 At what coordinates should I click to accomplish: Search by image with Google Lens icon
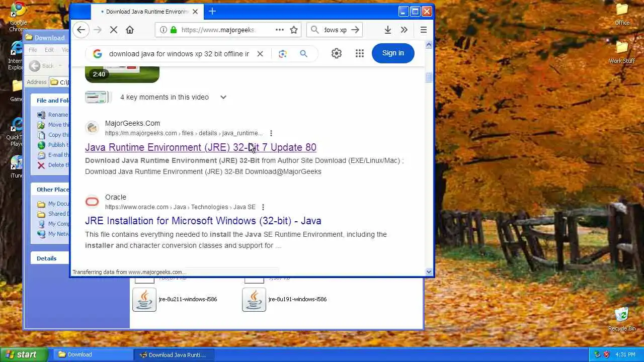pos(283,54)
